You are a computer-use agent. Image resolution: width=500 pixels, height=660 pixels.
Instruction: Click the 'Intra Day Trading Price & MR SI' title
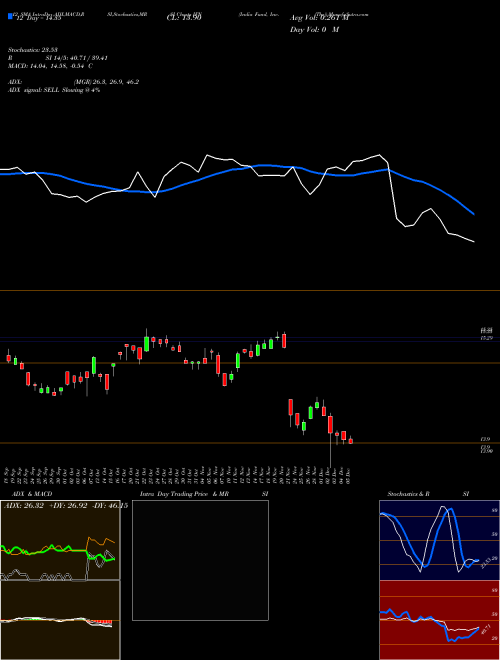click(x=204, y=494)
